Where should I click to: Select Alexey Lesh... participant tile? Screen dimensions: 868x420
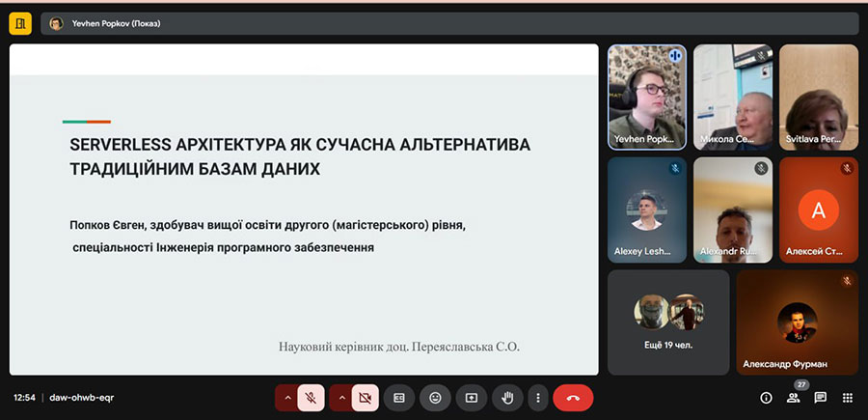click(647, 210)
